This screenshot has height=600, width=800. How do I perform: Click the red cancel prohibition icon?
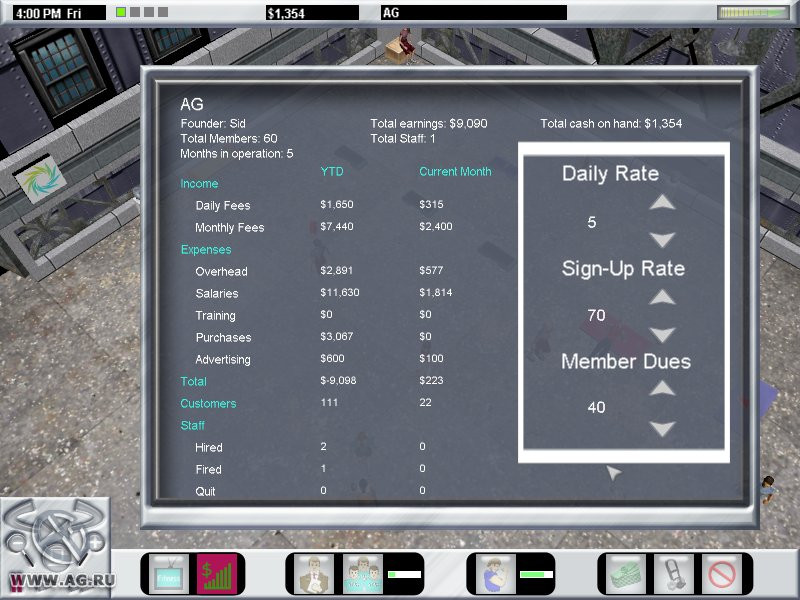pos(720,574)
